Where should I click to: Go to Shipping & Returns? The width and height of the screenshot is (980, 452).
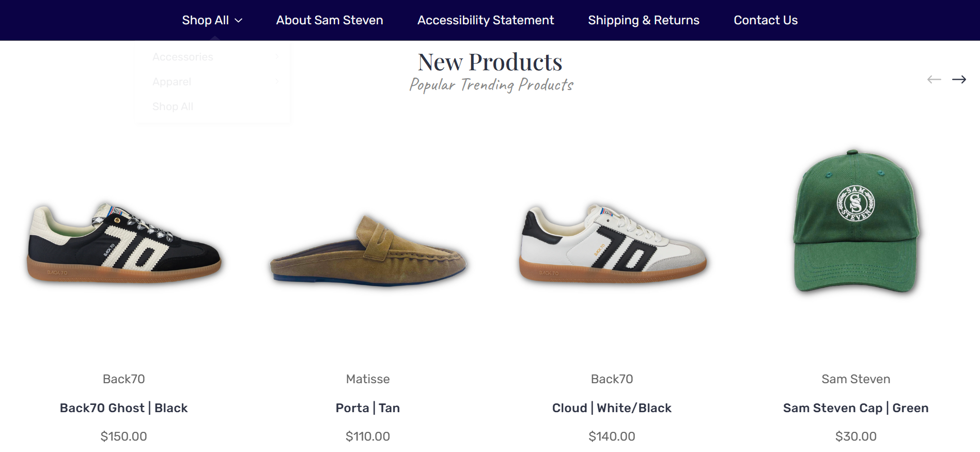[644, 20]
